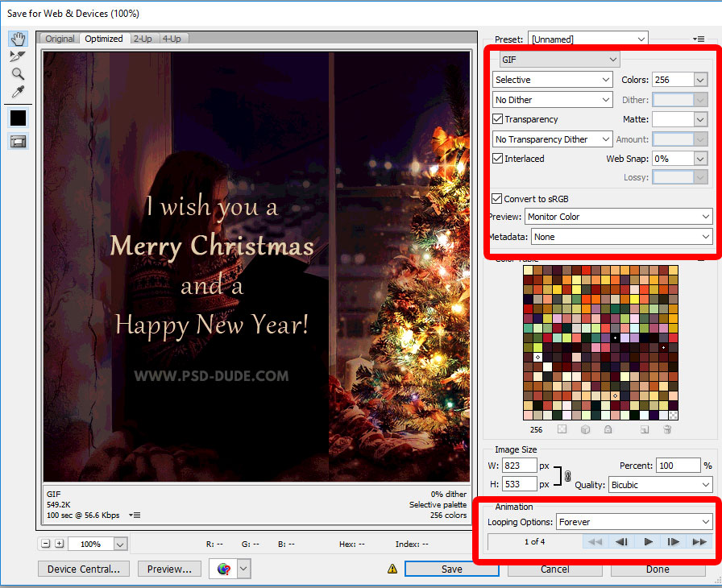The width and height of the screenshot is (722, 588).
Task: Toggle slices visibility icon
Action: coord(18,141)
